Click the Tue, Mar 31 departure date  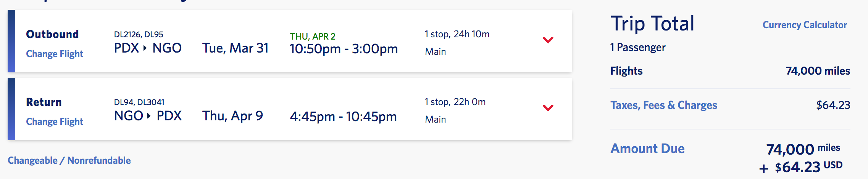[x=235, y=48]
